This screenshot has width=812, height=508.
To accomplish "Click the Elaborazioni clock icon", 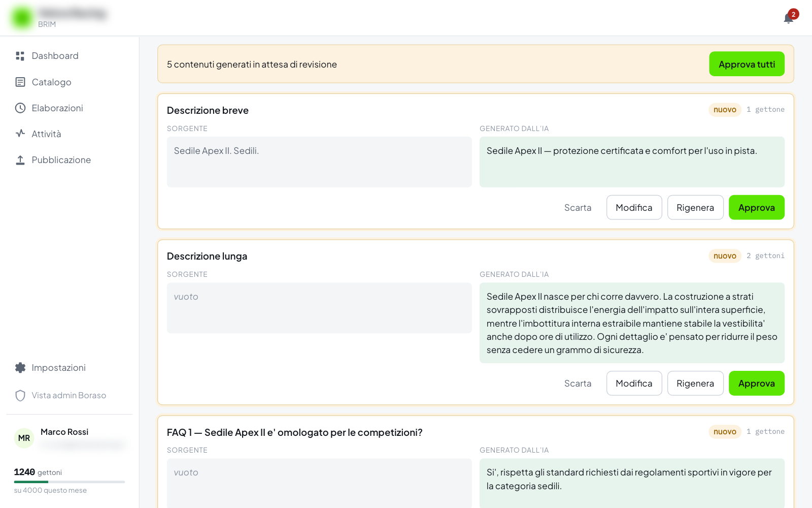I will (20, 108).
